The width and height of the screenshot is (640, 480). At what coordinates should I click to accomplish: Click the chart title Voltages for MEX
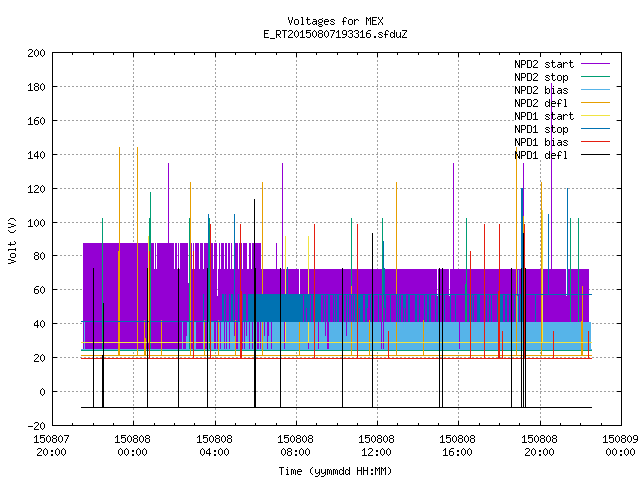pyautogui.click(x=335, y=21)
